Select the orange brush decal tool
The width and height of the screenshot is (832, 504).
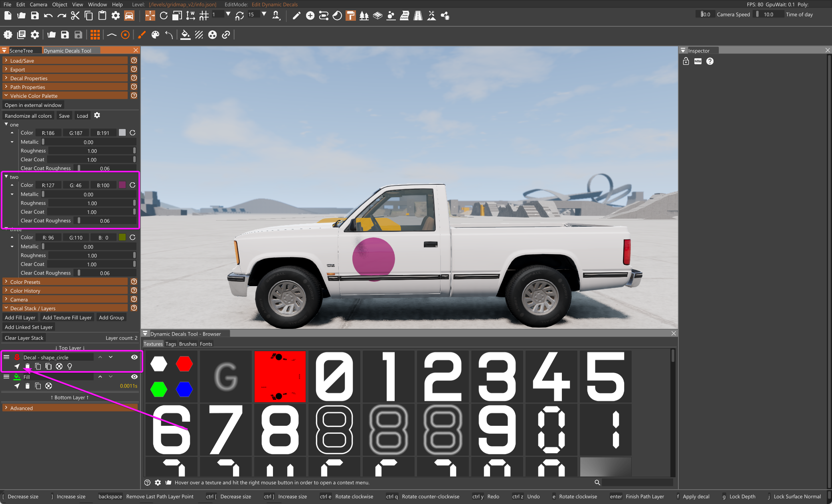pos(142,35)
